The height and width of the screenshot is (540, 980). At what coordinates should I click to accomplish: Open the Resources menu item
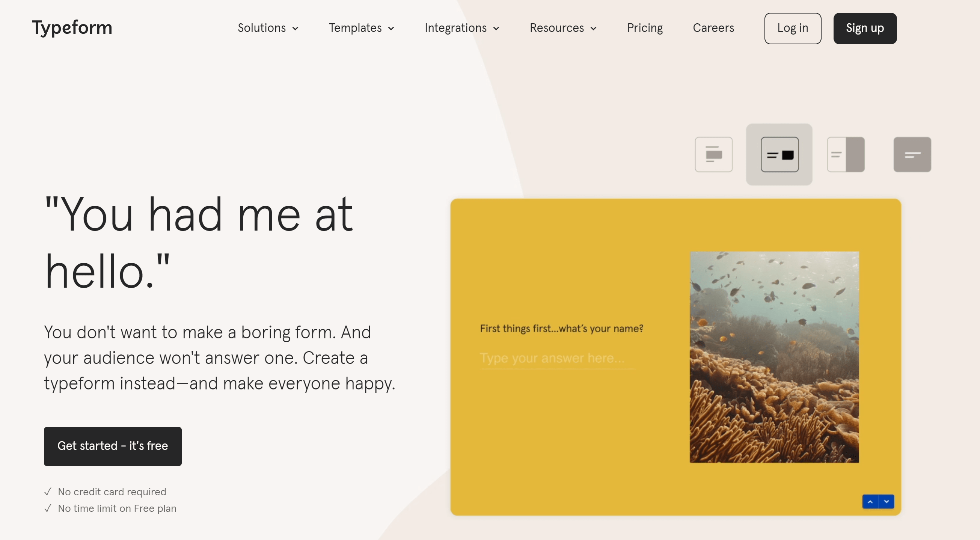pos(562,28)
